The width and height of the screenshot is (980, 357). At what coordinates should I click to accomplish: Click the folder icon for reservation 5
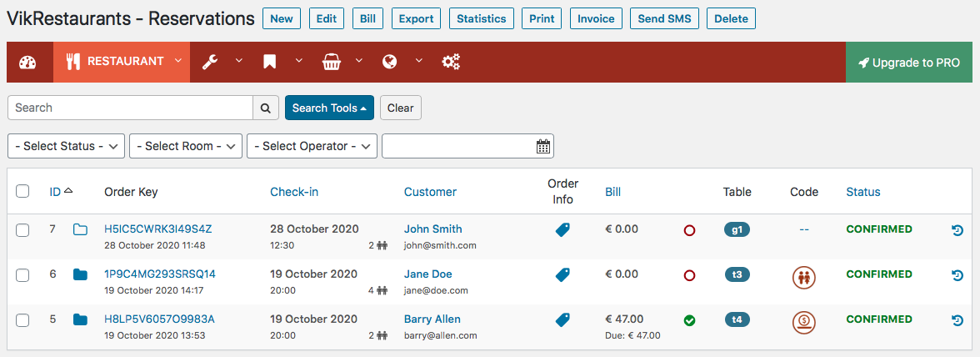[x=80, y=319]
